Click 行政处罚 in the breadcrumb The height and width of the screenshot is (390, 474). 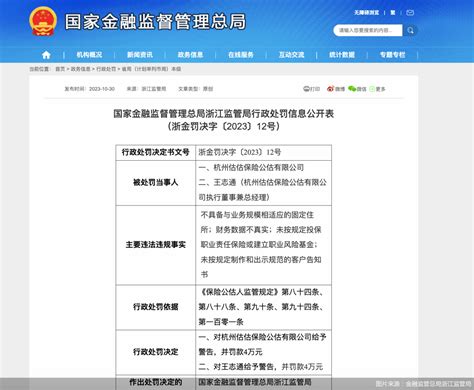click(106, 69)
